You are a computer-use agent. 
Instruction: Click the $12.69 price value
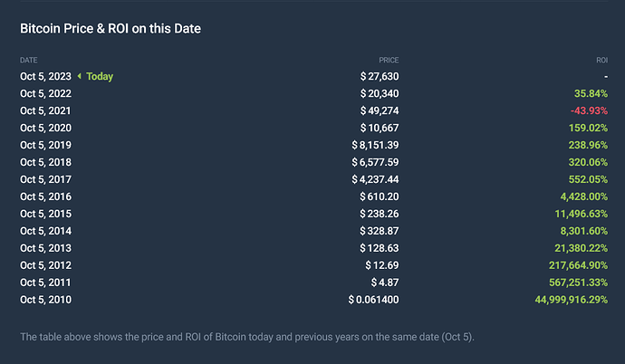pos(381,265)
